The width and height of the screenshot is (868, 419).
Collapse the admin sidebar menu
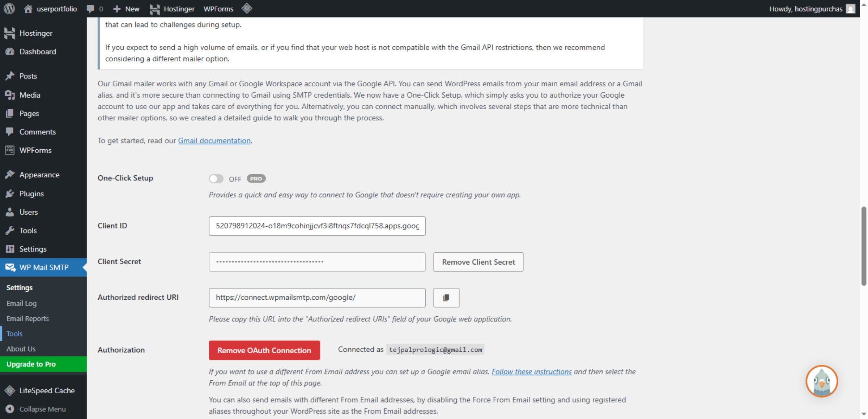click(x=42, y=409)
